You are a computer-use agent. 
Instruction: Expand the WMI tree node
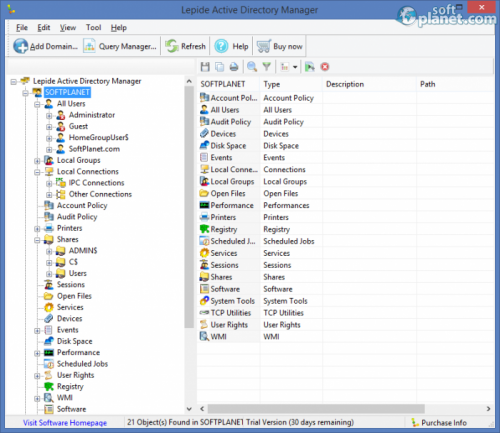(x=37, y=399)
